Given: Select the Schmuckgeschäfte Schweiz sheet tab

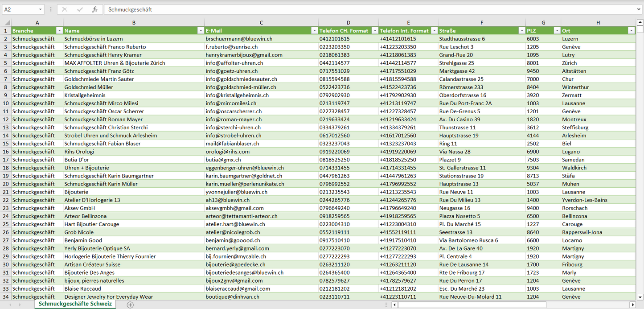Looking at the screenshot, I should pyautogui.click(x=75, y=304).
